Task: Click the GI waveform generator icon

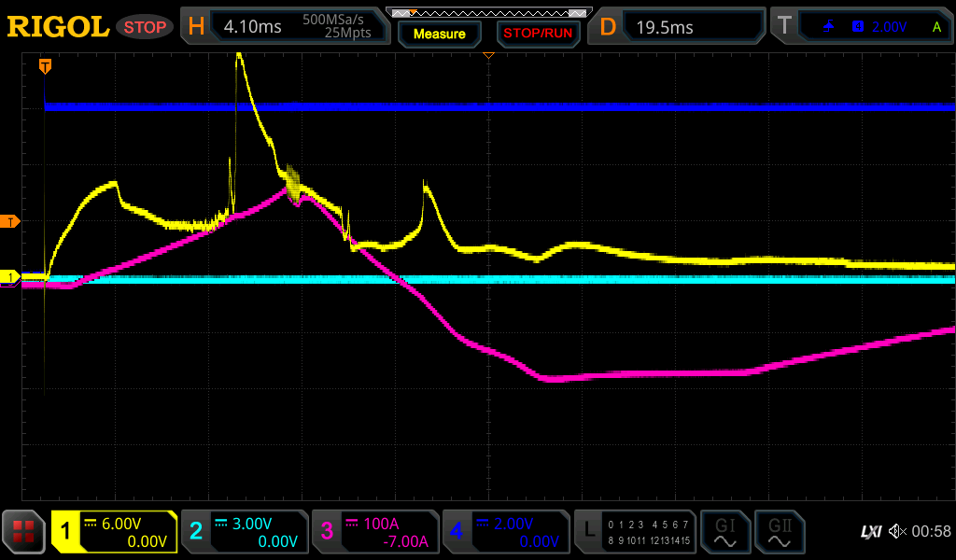Action: click(x=724, y=532)
